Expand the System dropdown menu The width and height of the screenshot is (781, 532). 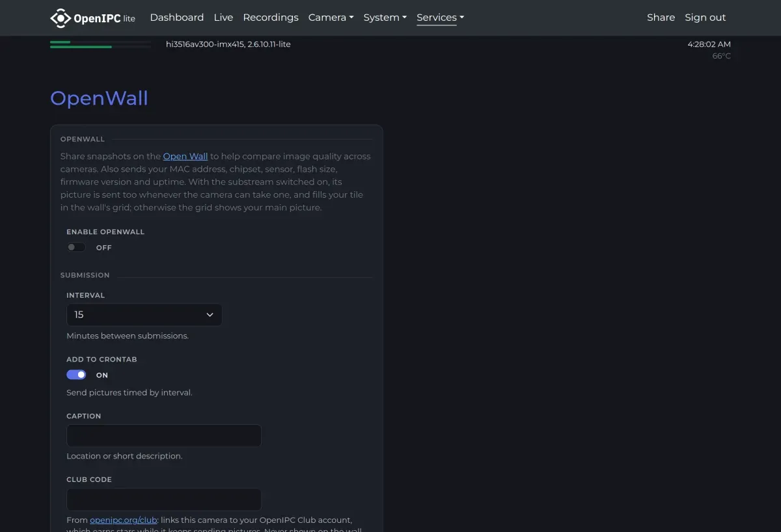385,18
